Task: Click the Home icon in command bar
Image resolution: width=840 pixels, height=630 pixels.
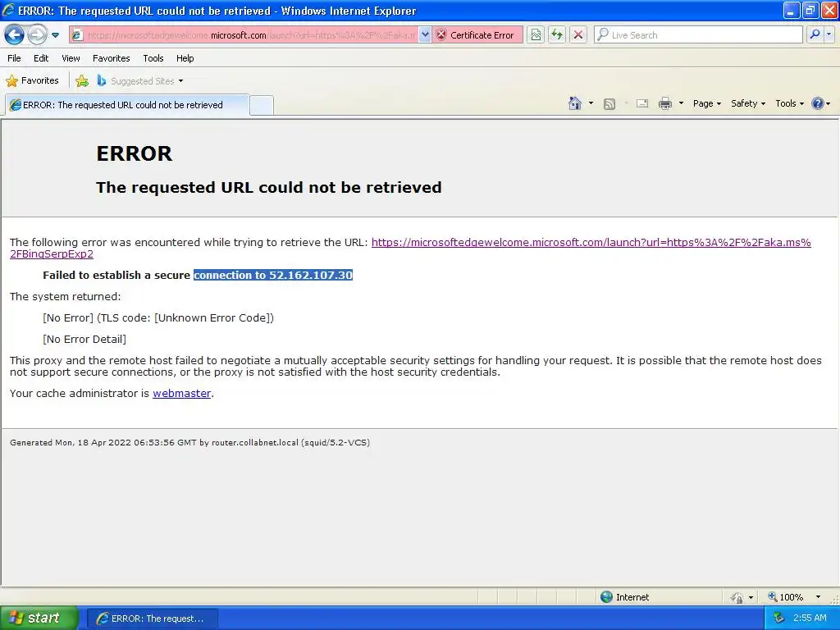Action: coord(575,103)
